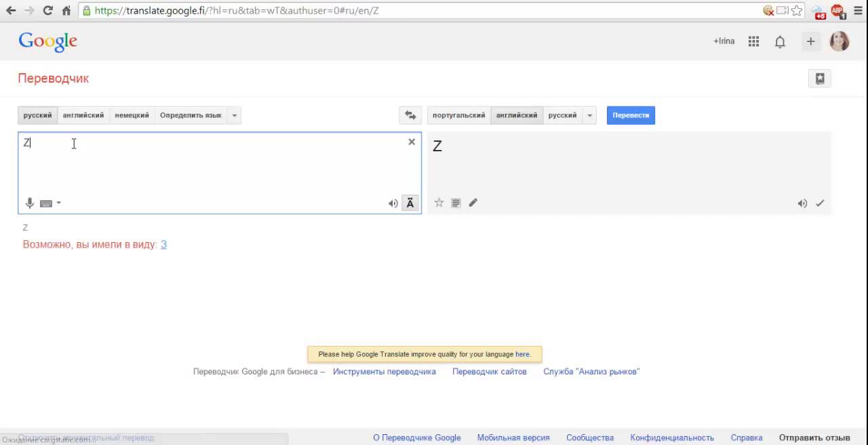Select target language русский
Viewport: 868px width, 445px height.
tap(562, 115)
